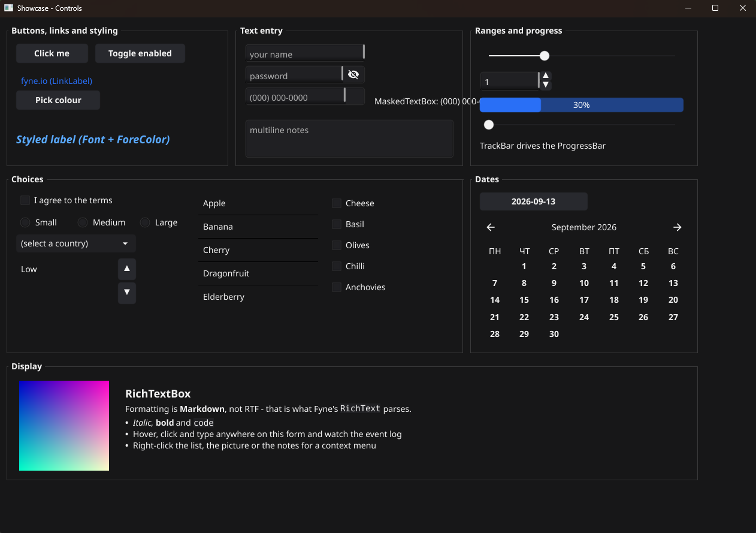Check the 'I agree to the terms' box
This screenshot has height=533, width=756.
25,200
